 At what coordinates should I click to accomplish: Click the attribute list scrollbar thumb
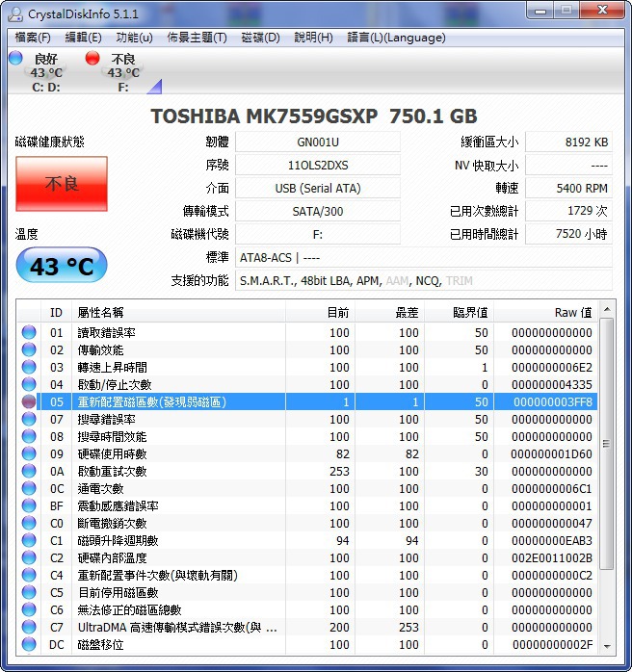607,444
